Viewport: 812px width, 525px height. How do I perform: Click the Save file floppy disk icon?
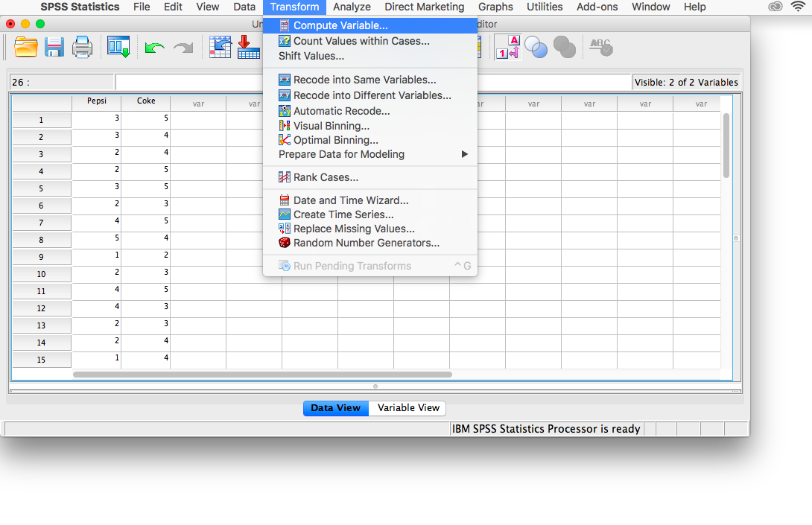[x=54, y=48]
